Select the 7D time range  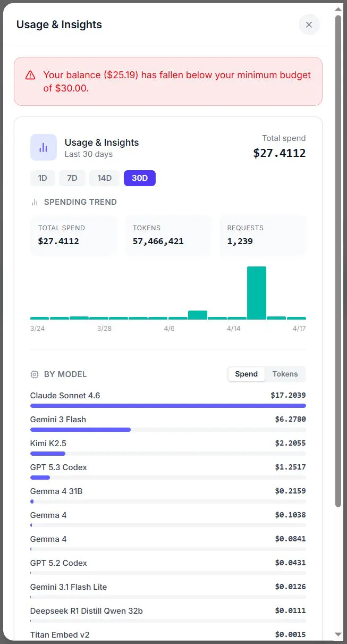coord(72,178)
